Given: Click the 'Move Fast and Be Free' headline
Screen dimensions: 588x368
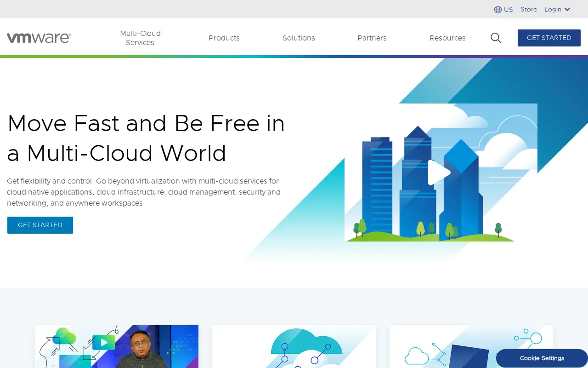Looking at the screenshot, I should tap(146, 138).
